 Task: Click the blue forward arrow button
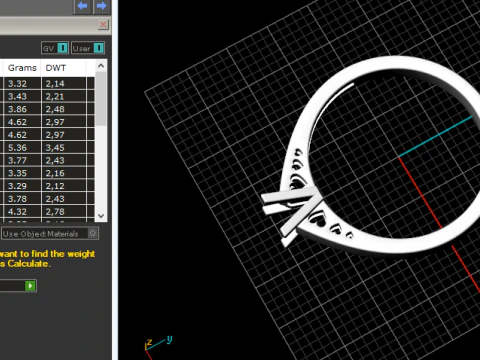101,6
